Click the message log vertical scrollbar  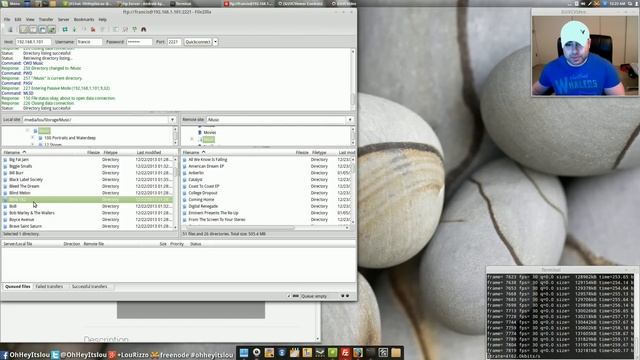click(x=353, y=79)
